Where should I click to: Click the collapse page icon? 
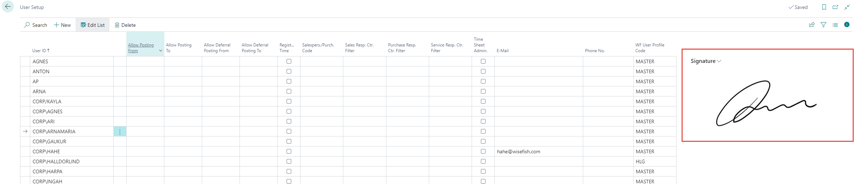847,7
